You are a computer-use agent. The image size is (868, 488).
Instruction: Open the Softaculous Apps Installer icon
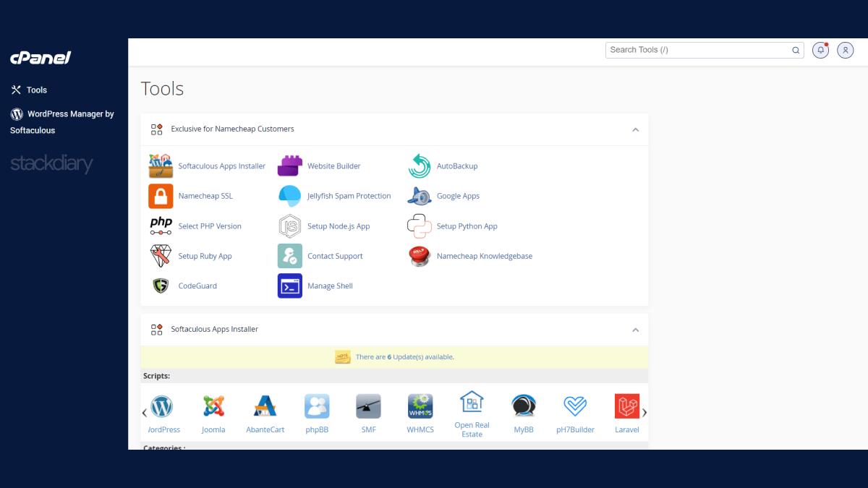[x=161, y=166]
